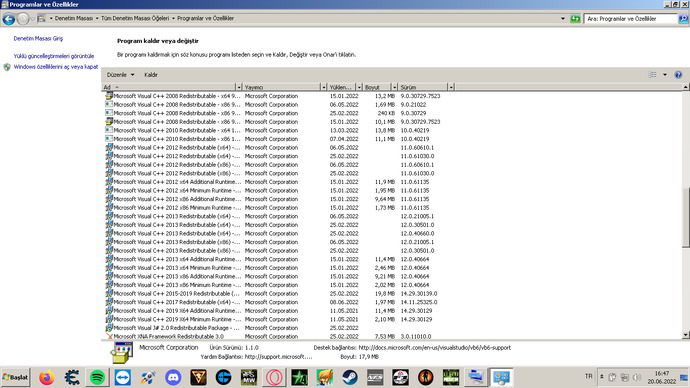Go back with the Back arrow button
Image resolution: width=690 pixels, height=388 pixels.
tap(9, 19)
